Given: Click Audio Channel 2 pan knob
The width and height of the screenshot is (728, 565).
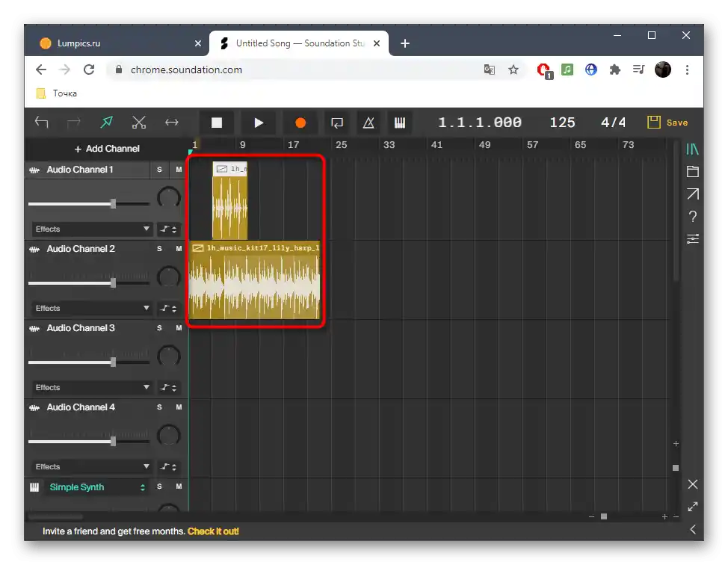Looking at the screenshot, I should pyautogui.click(x=168, y=277).
